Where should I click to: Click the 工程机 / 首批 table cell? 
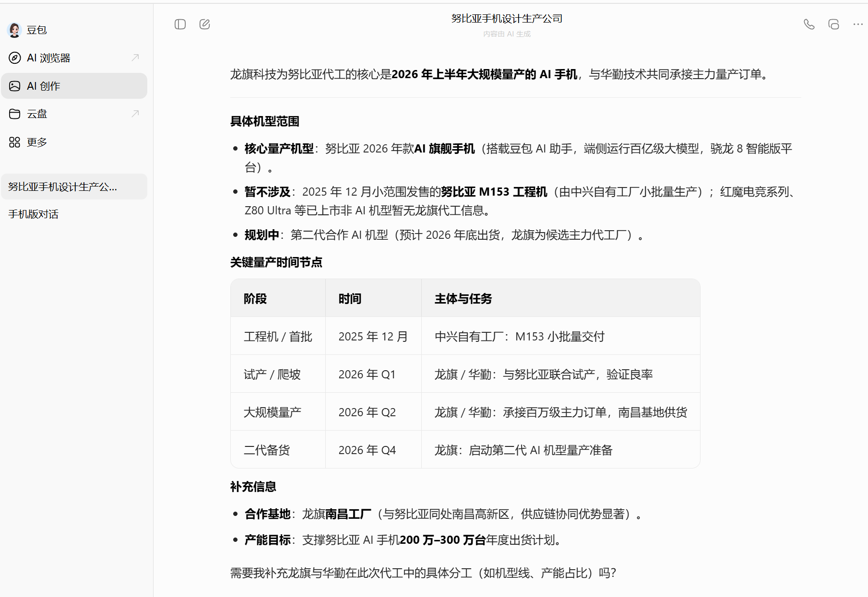point(278,336)
